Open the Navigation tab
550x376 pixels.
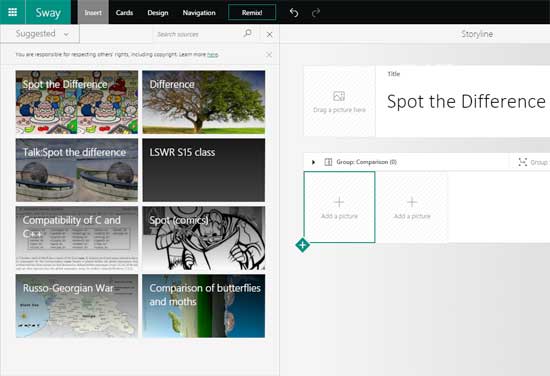click(x=199, y=13)
